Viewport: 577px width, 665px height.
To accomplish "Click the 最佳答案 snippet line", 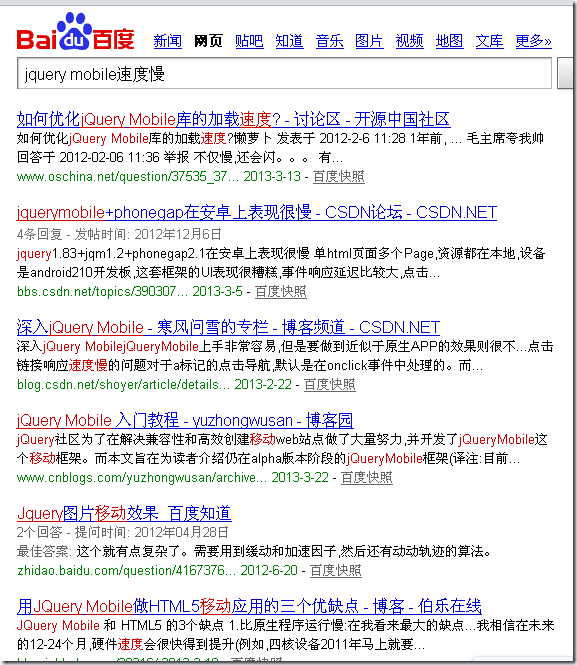I will pos(254,551).
